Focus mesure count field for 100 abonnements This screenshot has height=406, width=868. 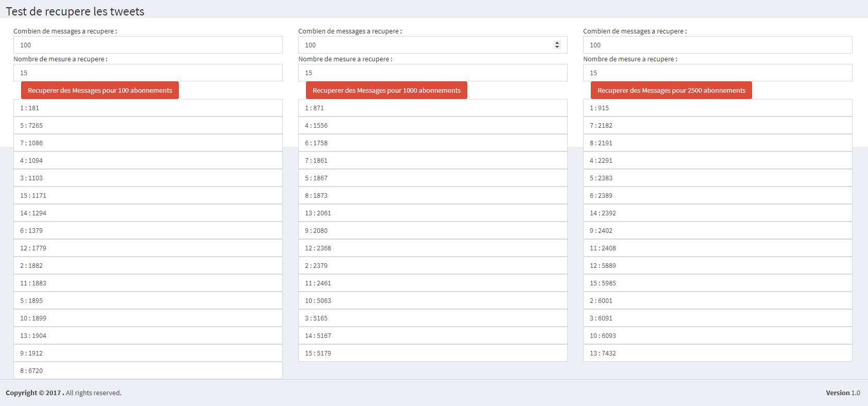(x=148, y=73)
